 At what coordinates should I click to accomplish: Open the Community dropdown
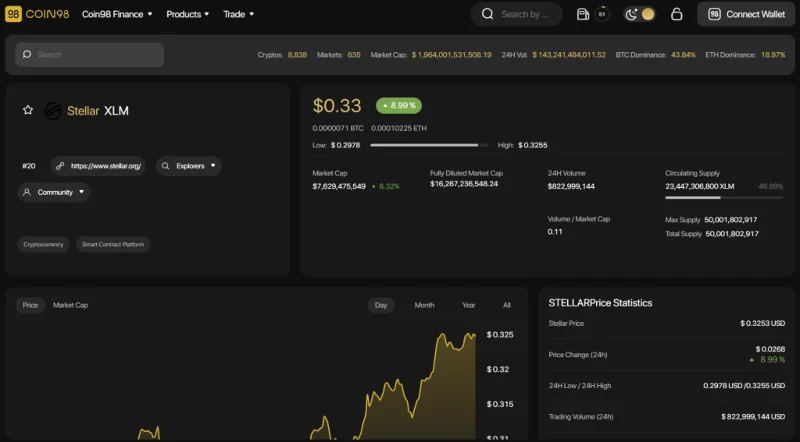[x=54, y=192]
